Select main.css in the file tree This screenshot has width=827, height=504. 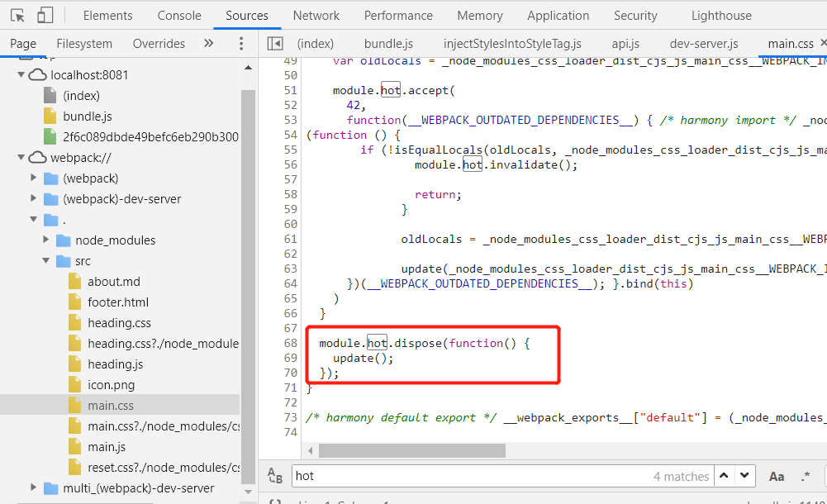[x=111, y=405]
